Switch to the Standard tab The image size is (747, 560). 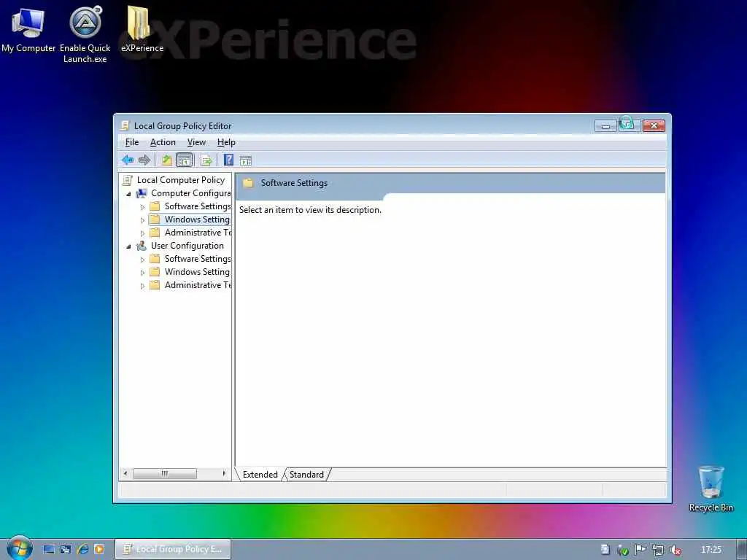pos(306,474)
